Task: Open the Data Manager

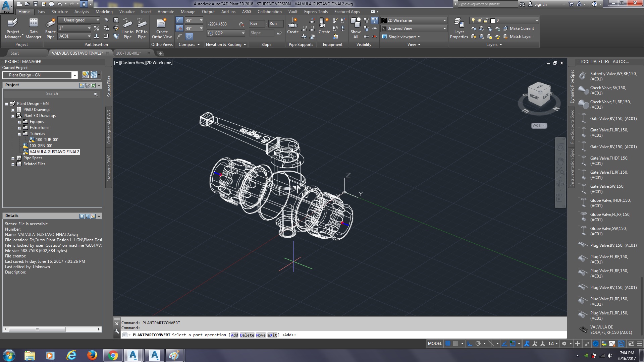Action: (33, 28)
